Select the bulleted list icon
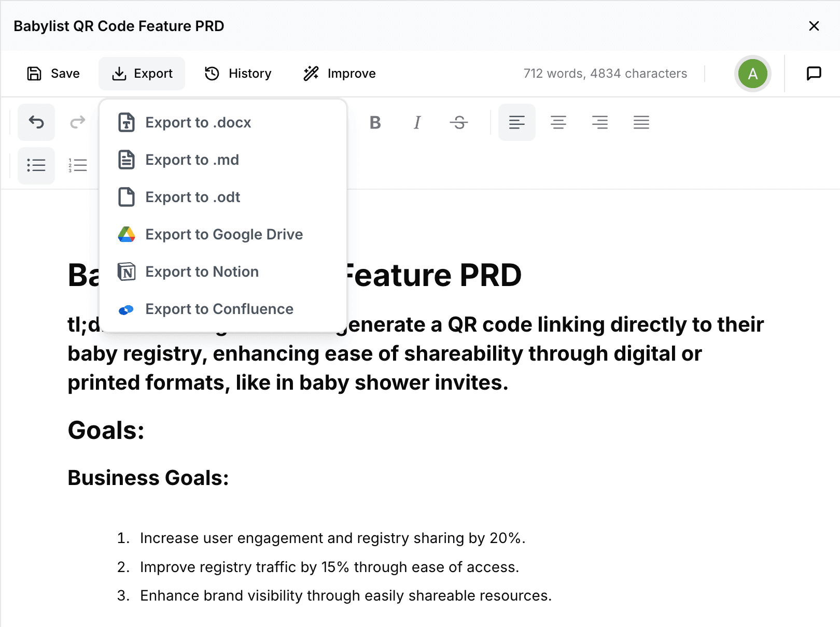 [x=36, y=165]
